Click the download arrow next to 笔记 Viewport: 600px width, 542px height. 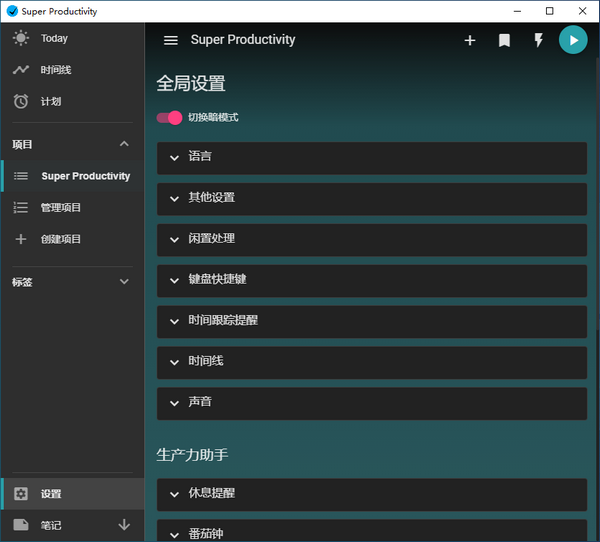(124, 524)
